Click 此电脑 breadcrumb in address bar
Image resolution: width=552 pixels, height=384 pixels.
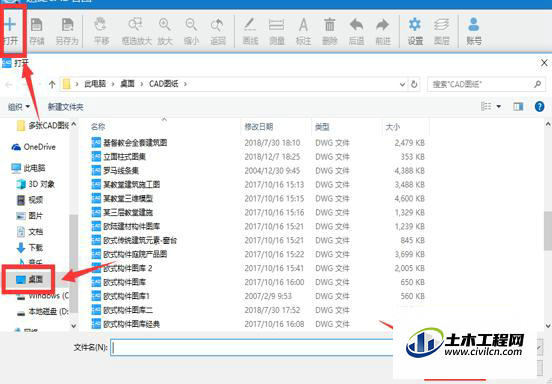(x=95, y=84)
